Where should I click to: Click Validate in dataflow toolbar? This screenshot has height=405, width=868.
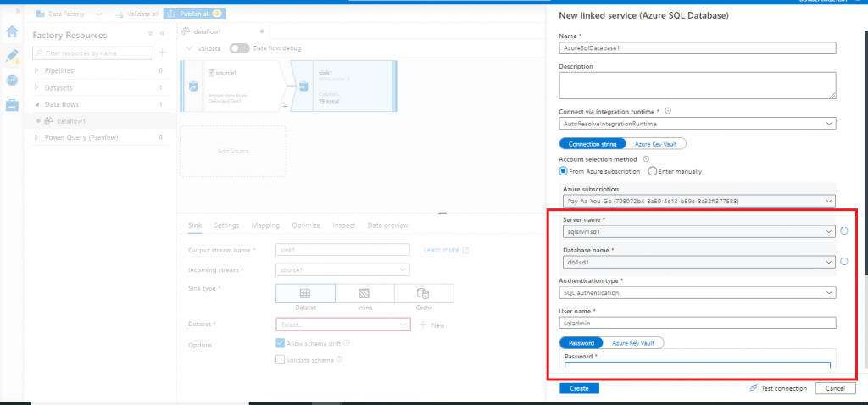tap(203, 48)
